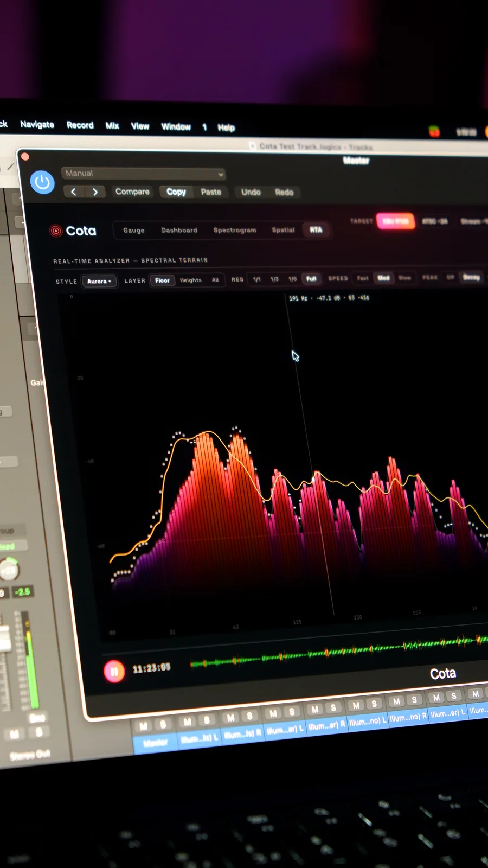Open the menu bar item labeled 1
This screenshot has width=488, height=868.
[x=204, y=127]
